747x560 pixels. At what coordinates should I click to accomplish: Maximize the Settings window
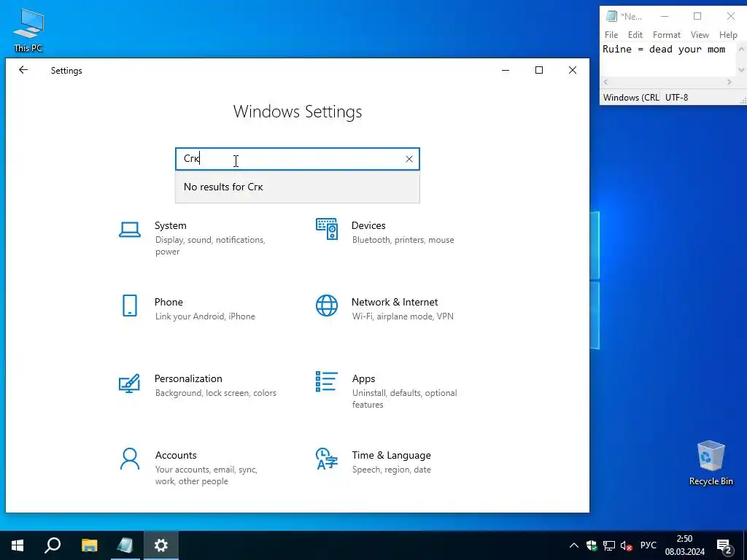(x=539, y=70)
